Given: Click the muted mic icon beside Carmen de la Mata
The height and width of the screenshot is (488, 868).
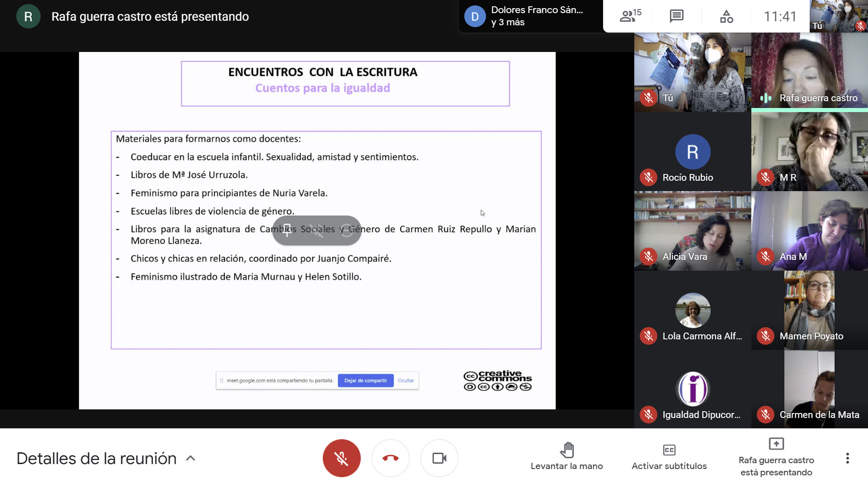Looking at the screenshot, I should pos(765,414).
